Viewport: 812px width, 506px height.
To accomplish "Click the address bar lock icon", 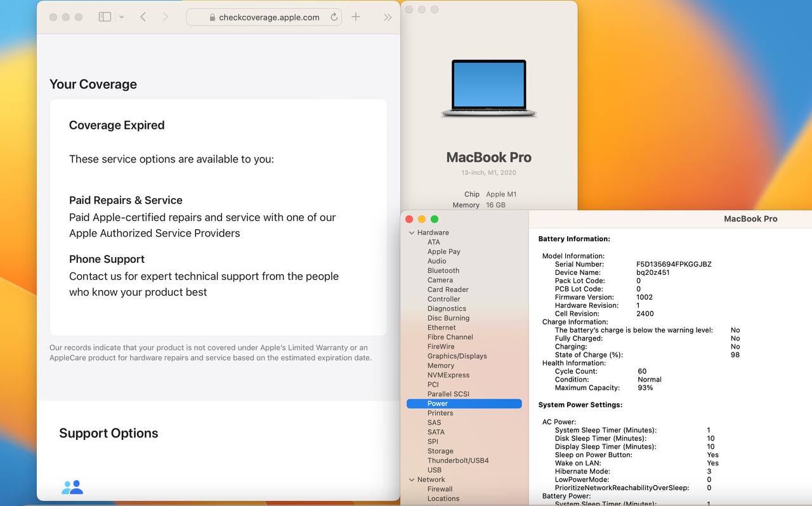I will [x=213, y=18].
